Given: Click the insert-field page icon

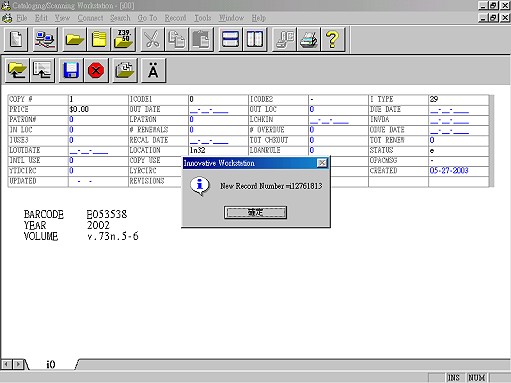Looking at the screenshot, I should tap(42, 70).
